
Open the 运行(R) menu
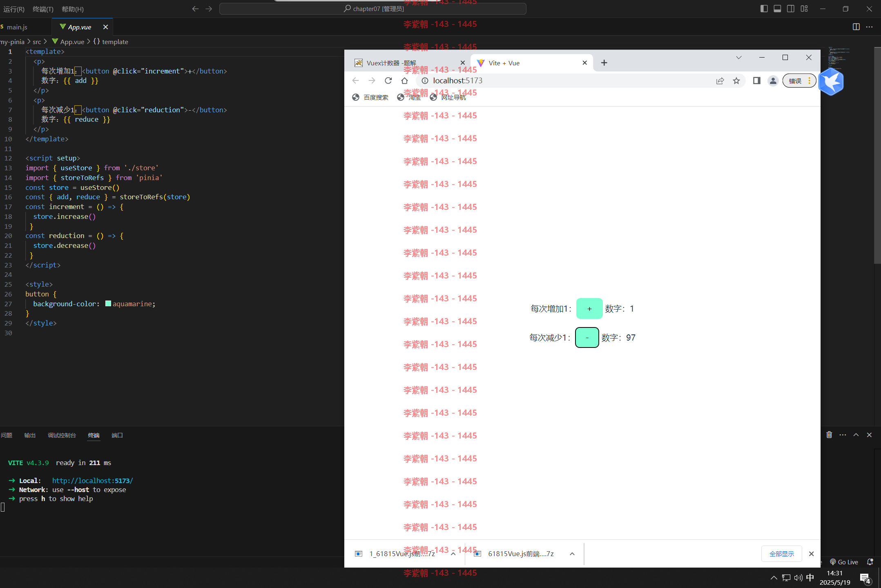pyautogui.click(x=14, y=9)
